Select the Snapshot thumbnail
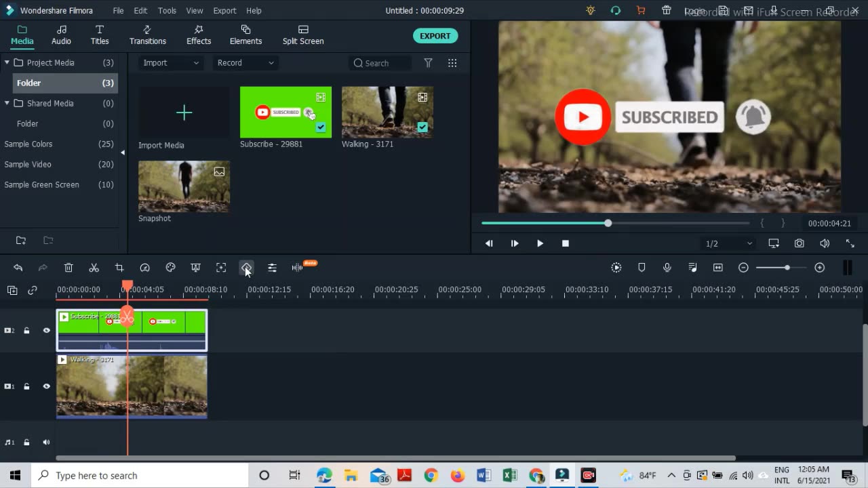 (x=184, y=186)
